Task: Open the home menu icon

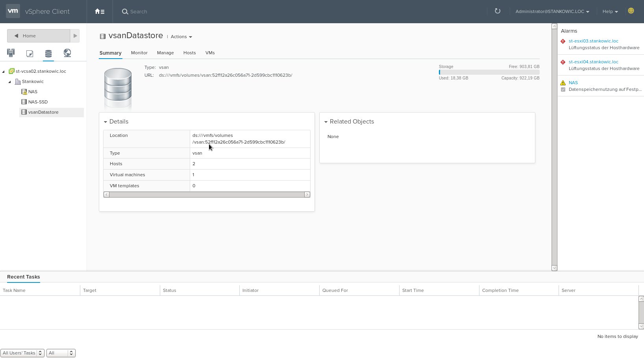Action: (100, 11)
